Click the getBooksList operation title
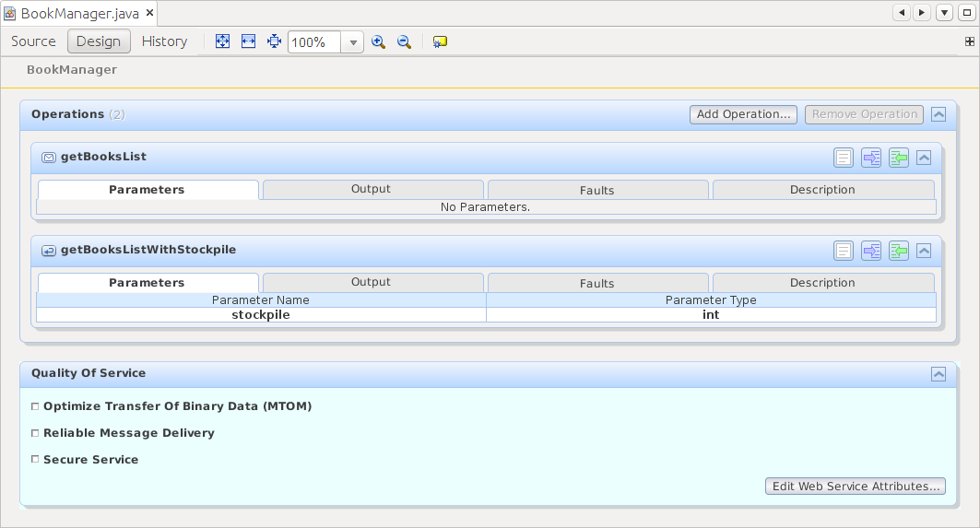 click(104, 157)
